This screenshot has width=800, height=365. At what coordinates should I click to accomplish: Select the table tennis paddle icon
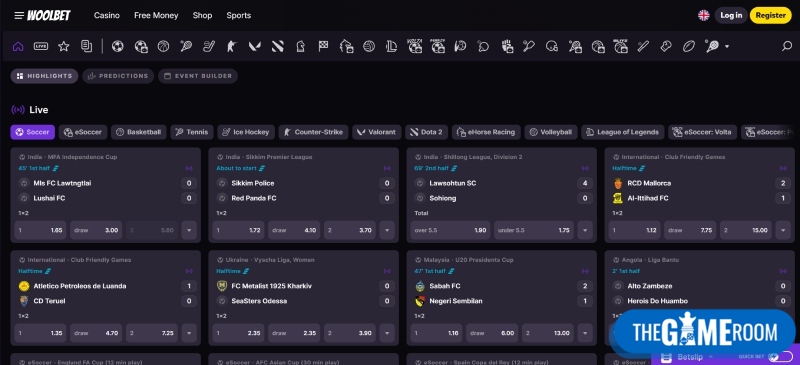click(483, 46)
